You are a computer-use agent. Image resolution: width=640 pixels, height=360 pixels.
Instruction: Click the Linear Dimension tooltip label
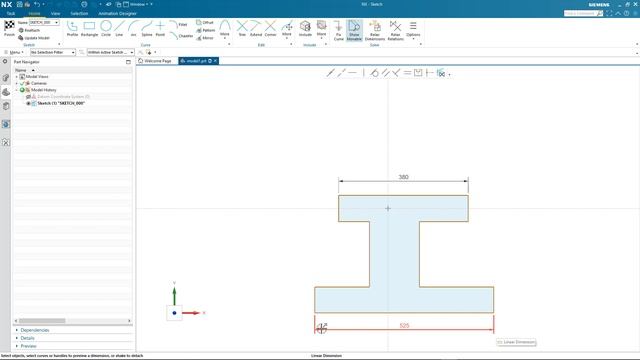(x=516, y=342)
